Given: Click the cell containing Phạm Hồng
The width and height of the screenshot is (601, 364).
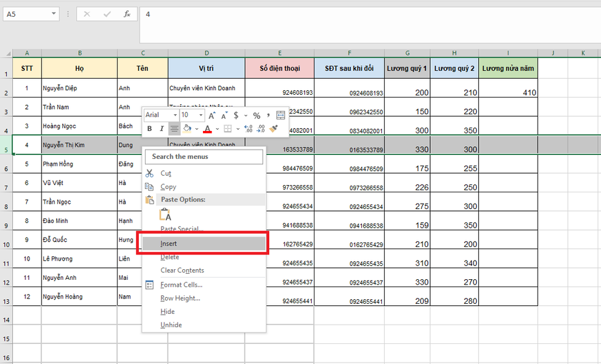Looking at the screenshot, I should point(79,164).
